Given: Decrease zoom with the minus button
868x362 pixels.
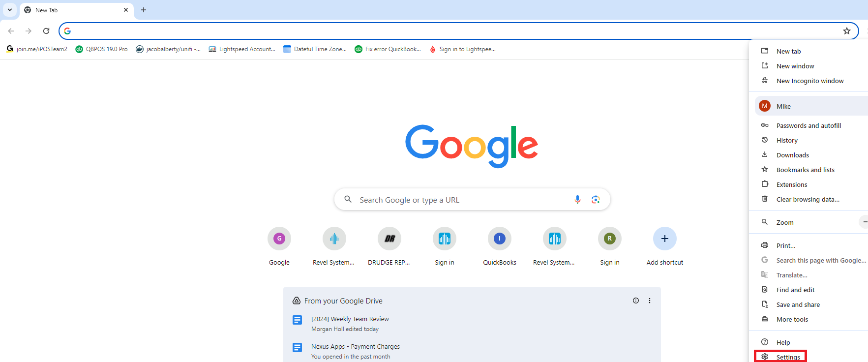Looking at the screenshot, I should (864, 222).
